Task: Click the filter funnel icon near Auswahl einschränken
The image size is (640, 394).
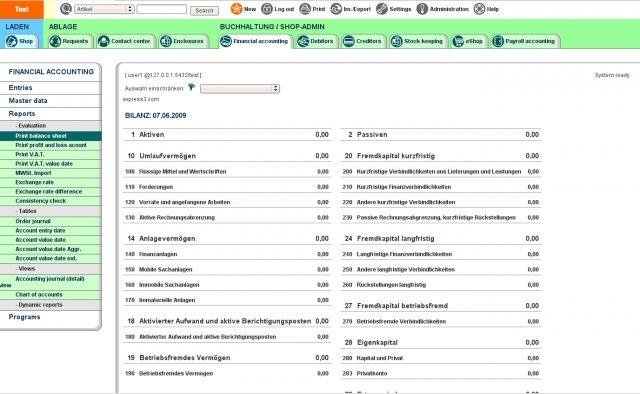Action: (191, 87)
